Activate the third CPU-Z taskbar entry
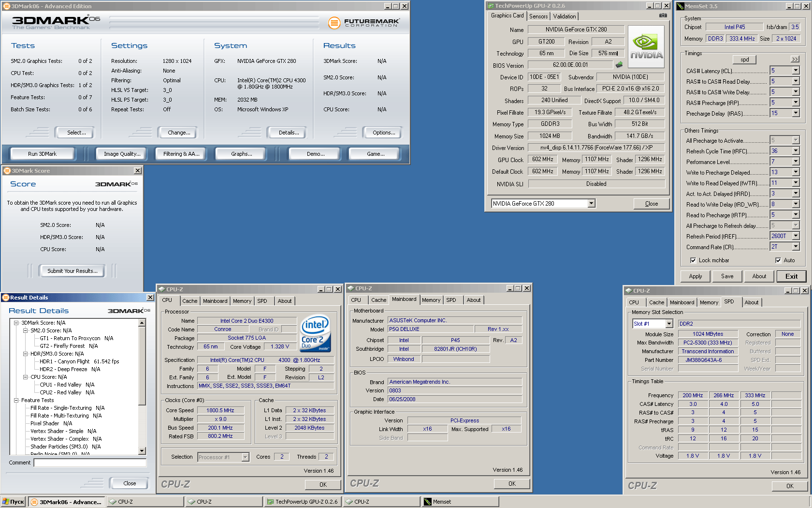Screen dimensions: 812x508 click(381, 502)
